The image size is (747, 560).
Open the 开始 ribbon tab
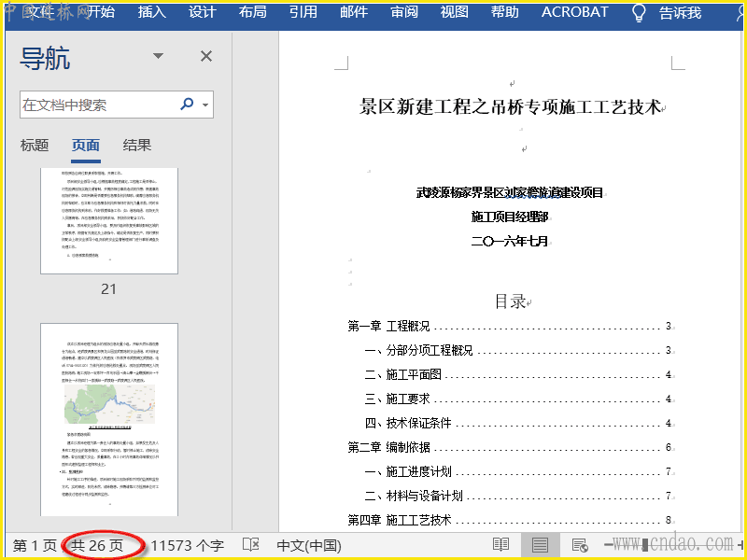[x=101, y=12]
